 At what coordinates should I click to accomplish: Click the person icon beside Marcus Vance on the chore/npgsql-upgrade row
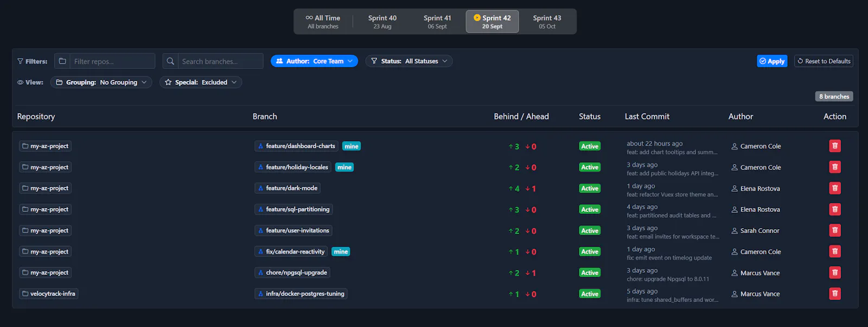click(x=735, y=273)
